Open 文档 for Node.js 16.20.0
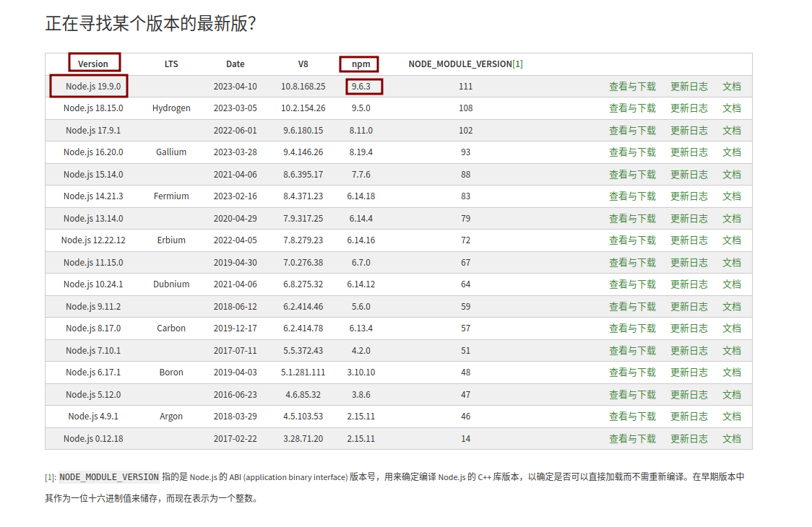The height and width of the screenshot is (527, 812). 732,152
